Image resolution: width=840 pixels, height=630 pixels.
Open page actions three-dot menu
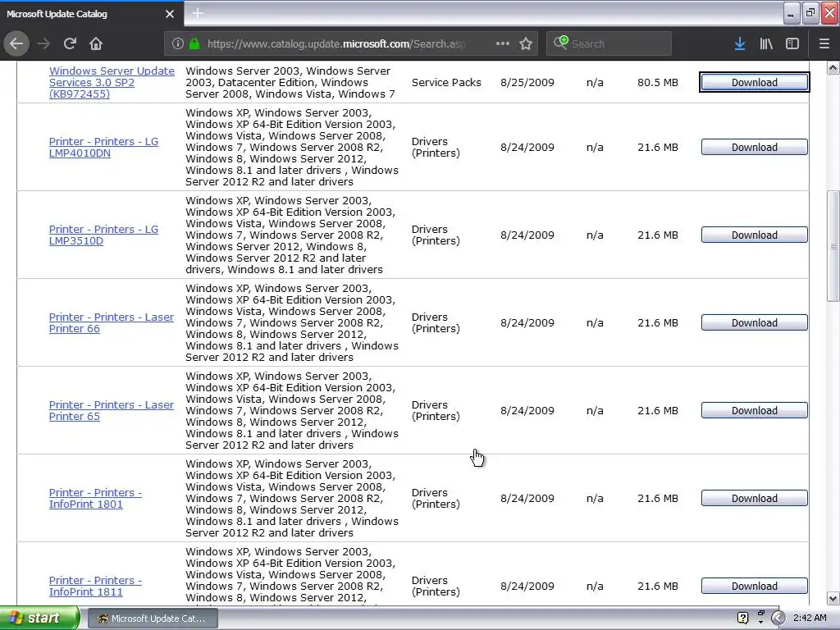pyautogui.click(x=503, y=43)
